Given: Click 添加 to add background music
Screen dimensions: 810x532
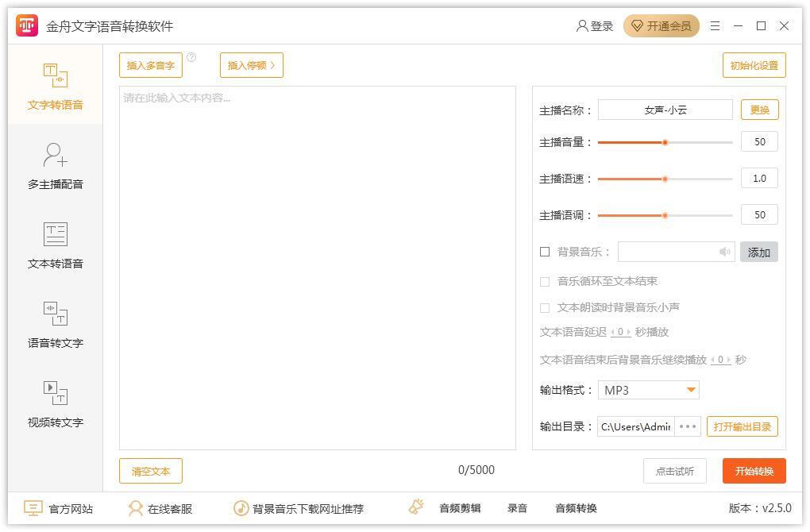Looking at the screenshot, I should [x=759, y=252].
